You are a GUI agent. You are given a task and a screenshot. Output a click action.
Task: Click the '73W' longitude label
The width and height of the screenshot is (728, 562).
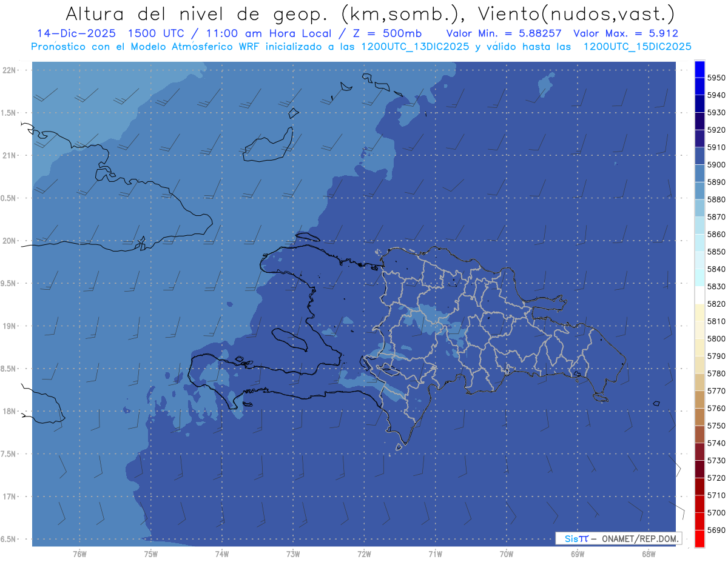pos(293,554)
